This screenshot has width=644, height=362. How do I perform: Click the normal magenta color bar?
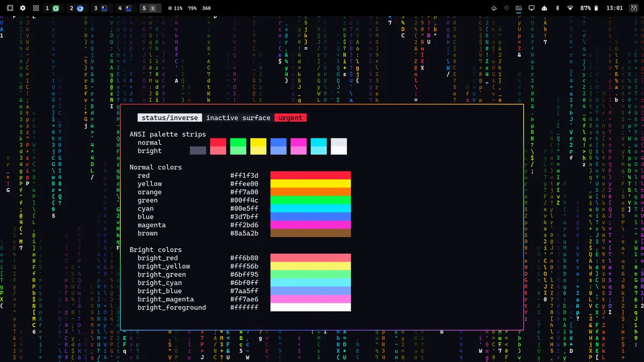click(311, 225)
